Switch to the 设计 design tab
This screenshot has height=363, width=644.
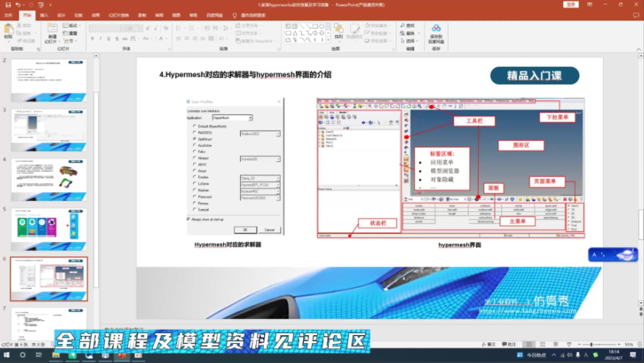click(61, 15)
